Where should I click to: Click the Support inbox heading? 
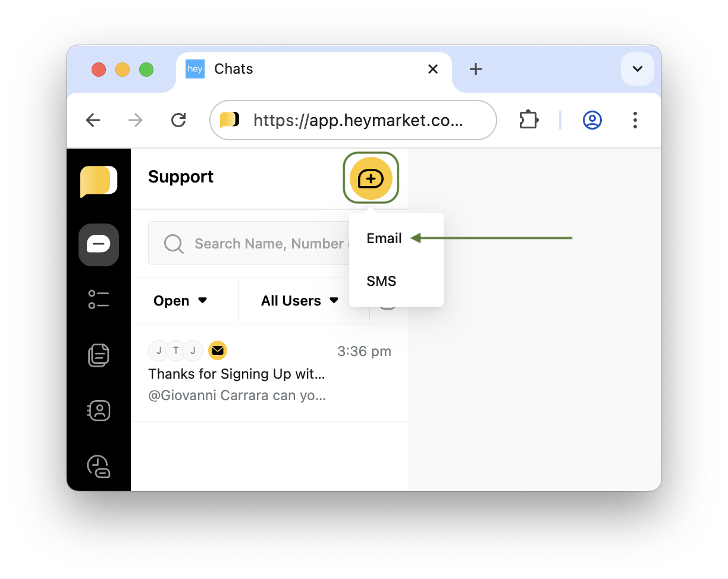(x=181, y=177)
